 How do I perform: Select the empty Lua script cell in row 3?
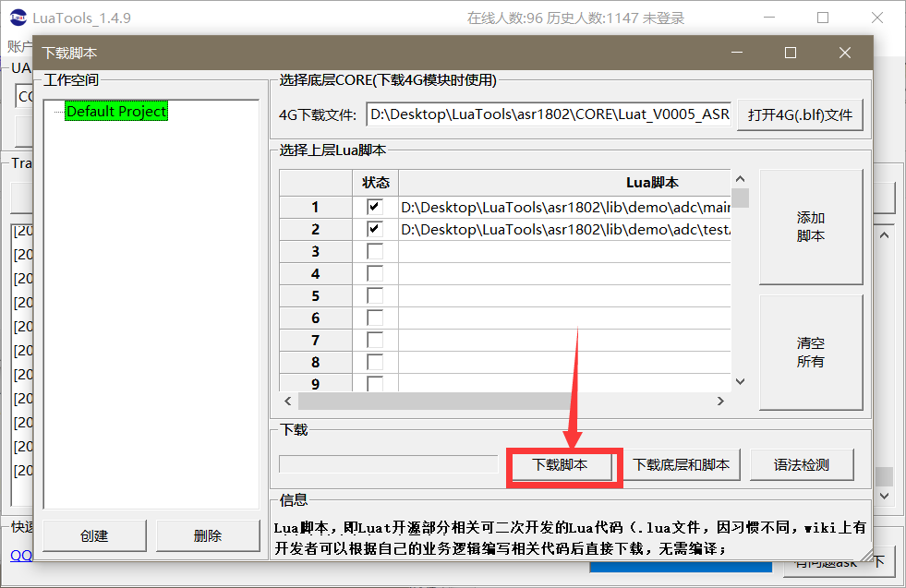pos(565,251)
